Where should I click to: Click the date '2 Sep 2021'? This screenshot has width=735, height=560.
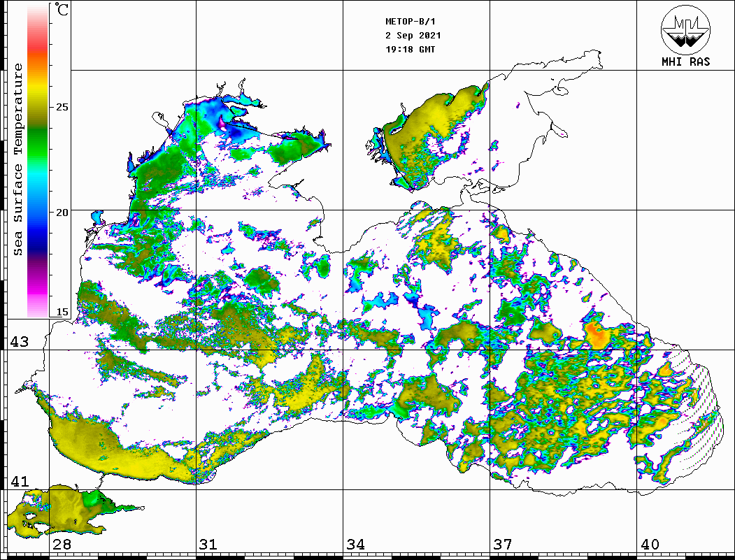coord(413,36)
